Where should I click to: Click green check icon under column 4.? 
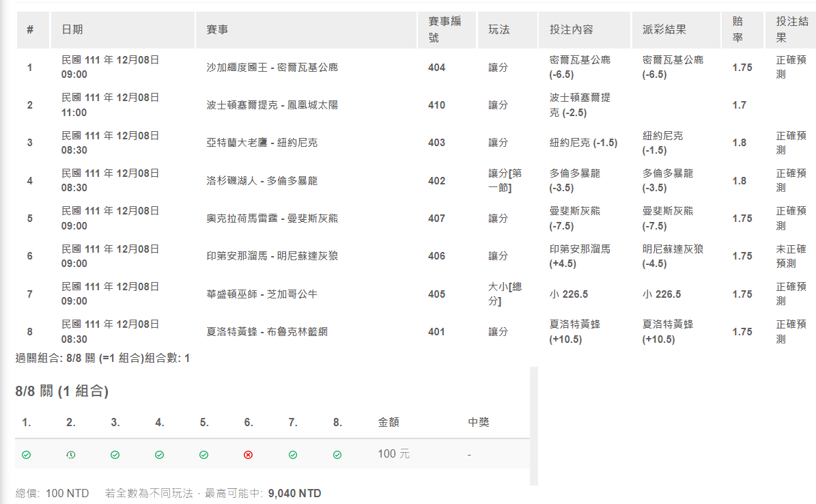(x=159, y=455)
